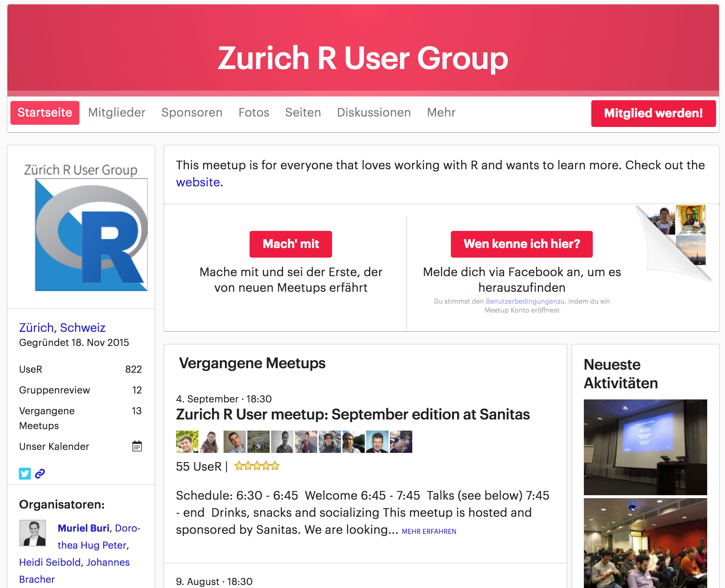The image size is (725, 588).
Task: Go to the Sponsoren tab
Action: click(192, 112)
